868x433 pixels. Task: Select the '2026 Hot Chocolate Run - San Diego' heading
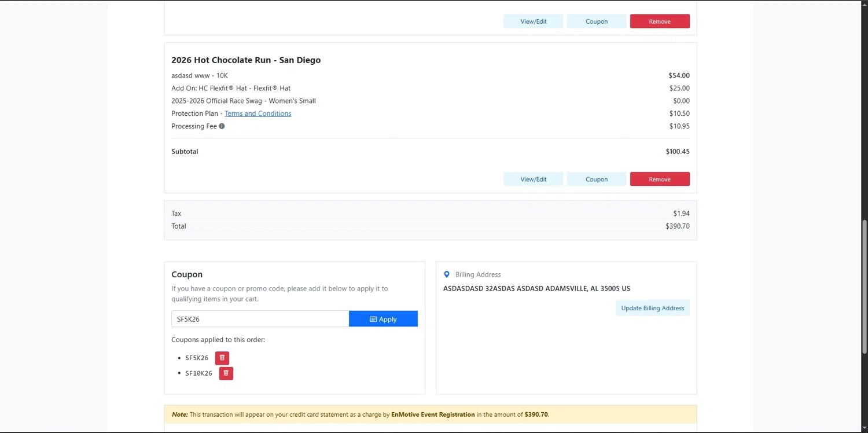(246, 60)
